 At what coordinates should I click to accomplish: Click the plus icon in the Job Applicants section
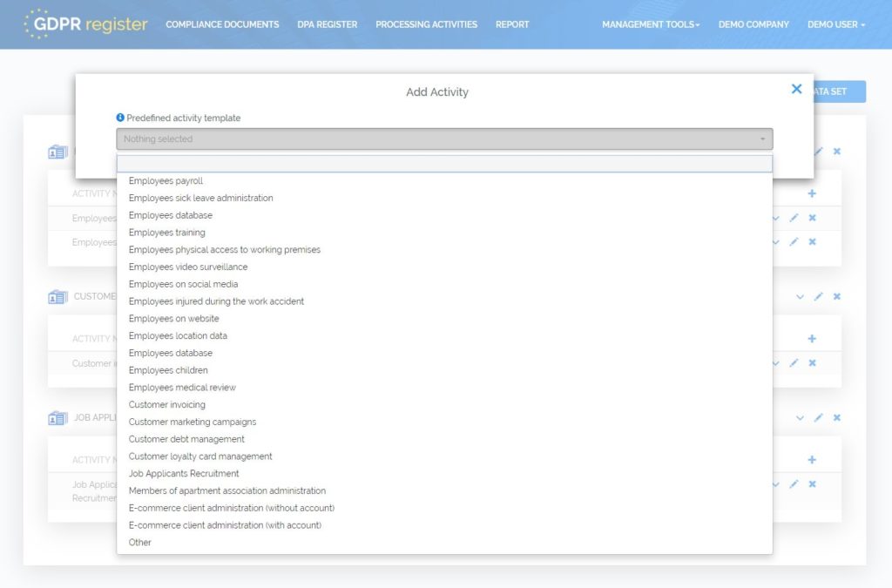(x=812, y=459)
